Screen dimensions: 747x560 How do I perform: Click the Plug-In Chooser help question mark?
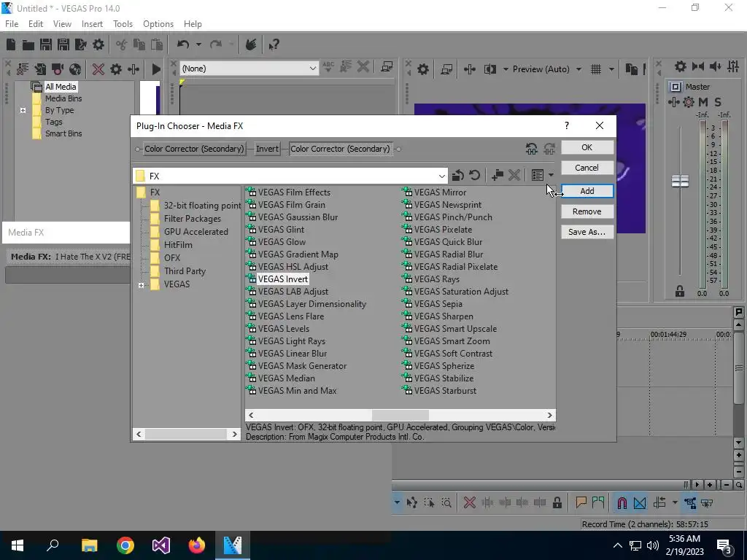click(x=566, y=125)
